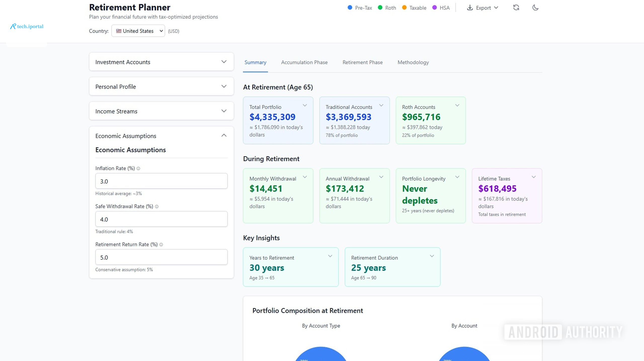
Task: Click info icon beside Safe Withdrawal Rate
Action: (157, 206)
